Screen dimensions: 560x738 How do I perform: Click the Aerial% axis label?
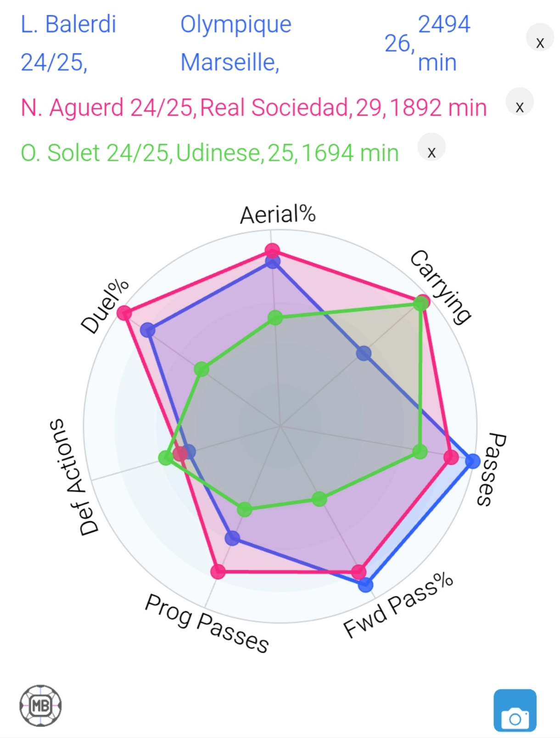278,214
